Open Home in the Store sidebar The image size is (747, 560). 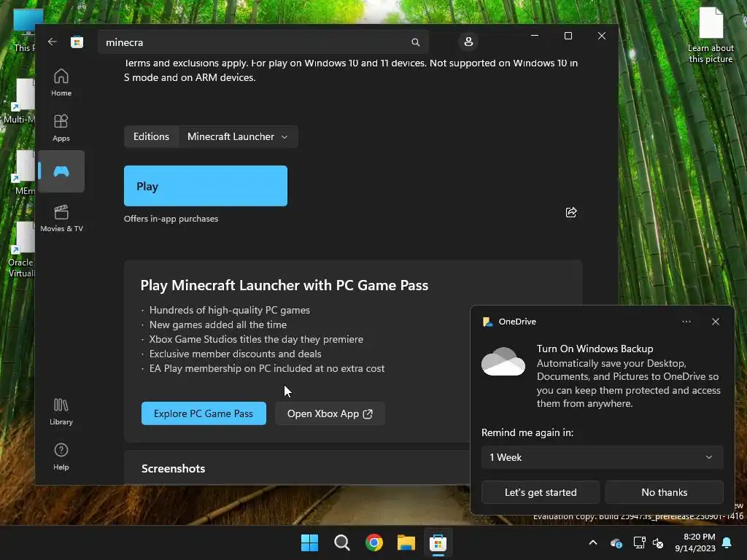61,82
